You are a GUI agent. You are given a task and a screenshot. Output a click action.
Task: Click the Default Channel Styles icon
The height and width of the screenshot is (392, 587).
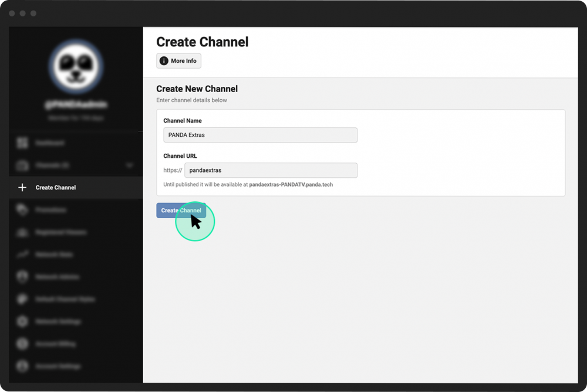click(22, 299)
